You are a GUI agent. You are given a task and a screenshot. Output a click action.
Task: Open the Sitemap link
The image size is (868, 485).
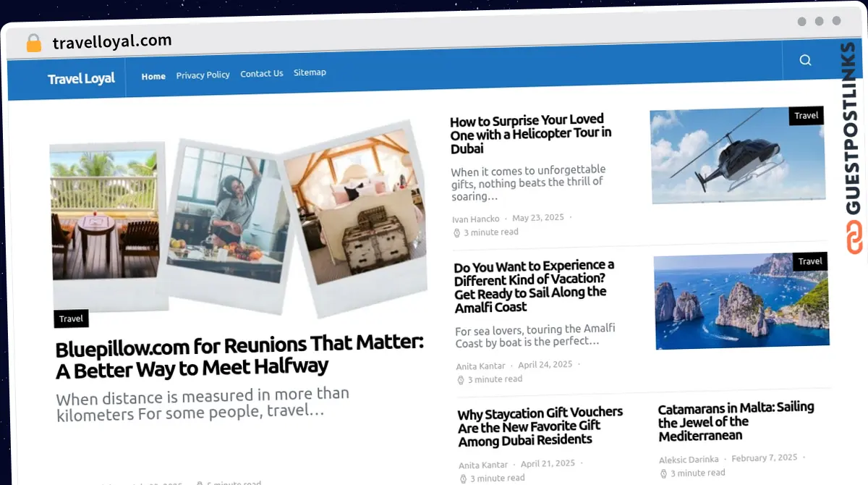click(x=310, y=72)
